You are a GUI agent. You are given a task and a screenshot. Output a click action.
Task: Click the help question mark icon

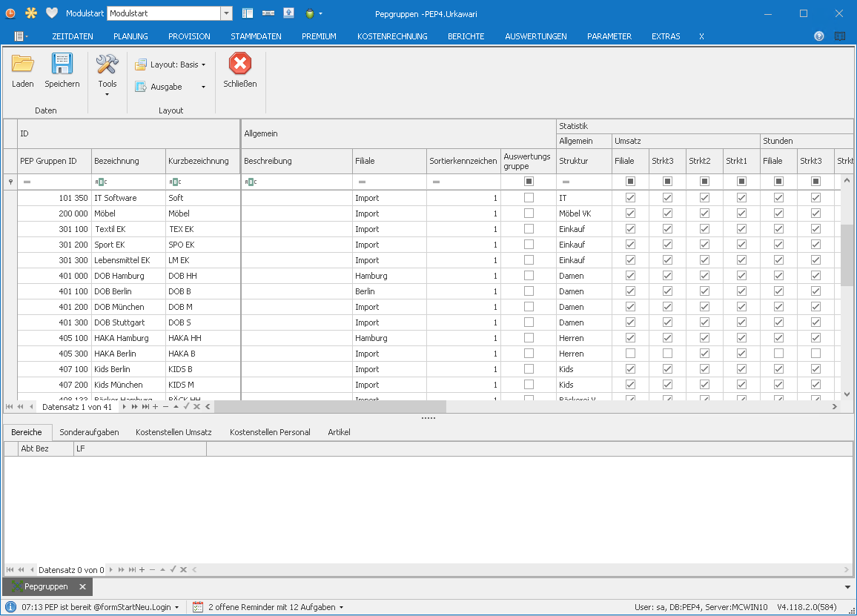coord(818,36)
